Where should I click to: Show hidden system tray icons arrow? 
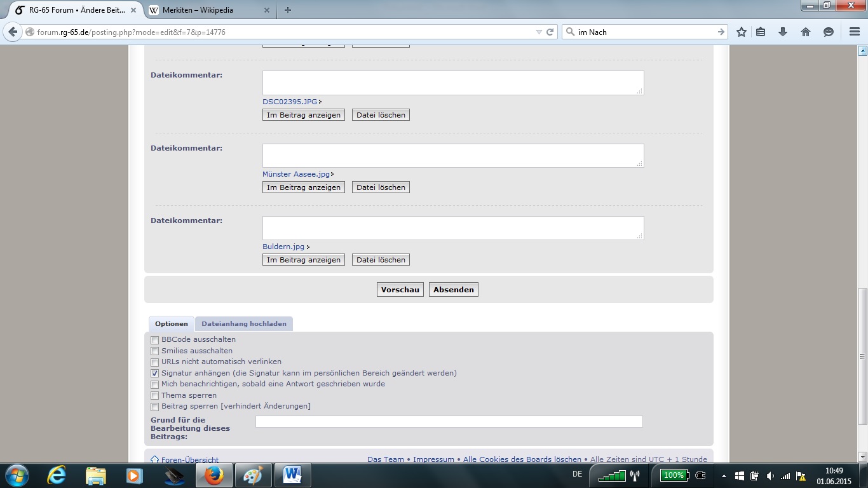point(724,475)
